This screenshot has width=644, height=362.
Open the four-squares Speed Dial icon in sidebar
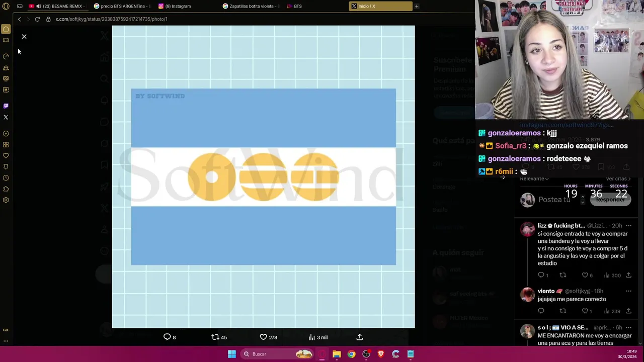click(x=6, y=145)
